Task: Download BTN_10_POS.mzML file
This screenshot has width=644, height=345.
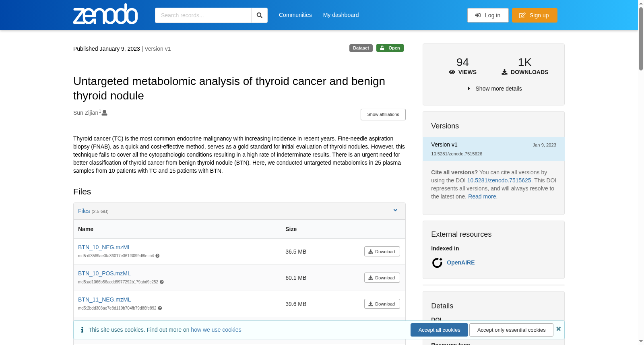Action: tap(382, 278)
